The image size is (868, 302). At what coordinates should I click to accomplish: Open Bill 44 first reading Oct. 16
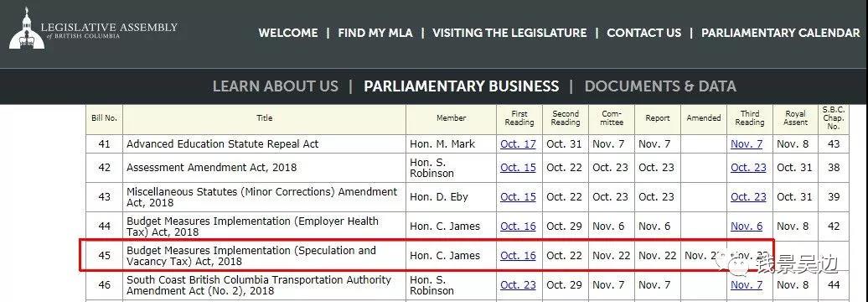click(518, 226)
